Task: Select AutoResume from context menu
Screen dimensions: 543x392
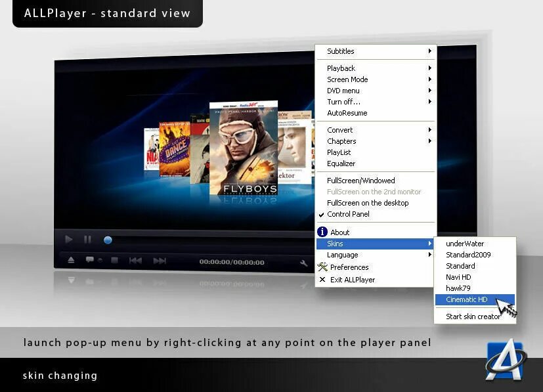Action: pyautogui.click(x=376, y=113)
